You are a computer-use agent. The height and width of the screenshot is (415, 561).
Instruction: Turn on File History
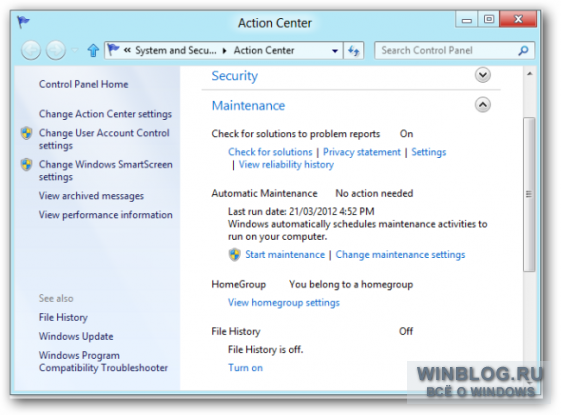pyautogui.click(x=245, y=368)
